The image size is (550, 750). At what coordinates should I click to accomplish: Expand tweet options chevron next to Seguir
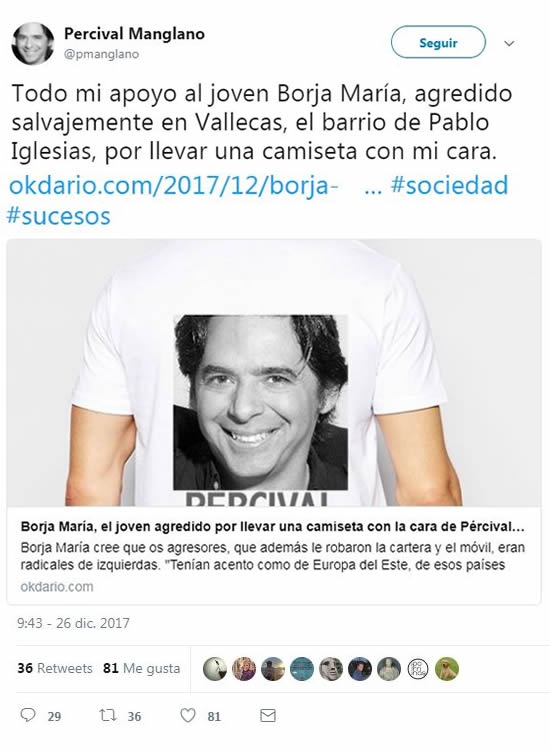[509, 44]
